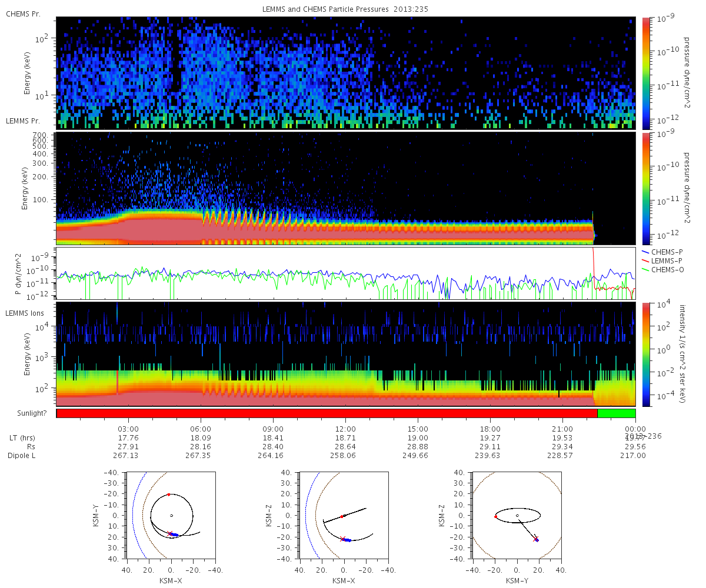This screenshot has height=588, width=706.
Task: Click the green segment of the Sunlight bar
Action: coord(617,413)
